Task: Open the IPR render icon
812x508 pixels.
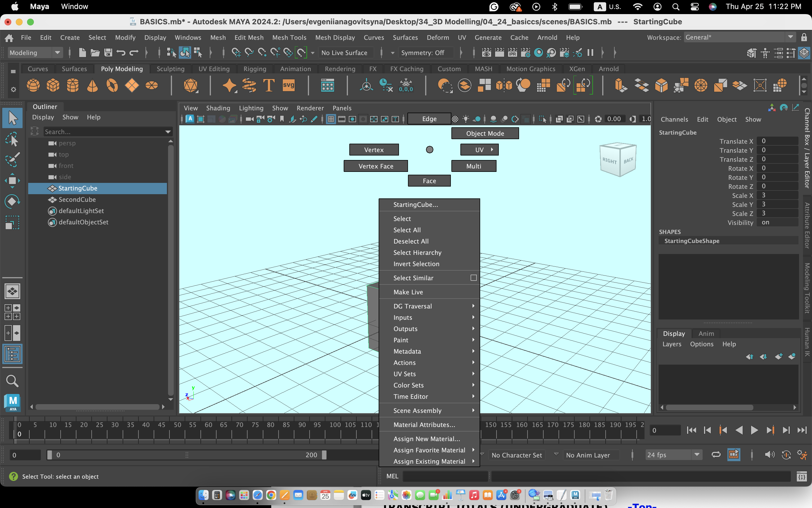Action: [x=512, y=53]
